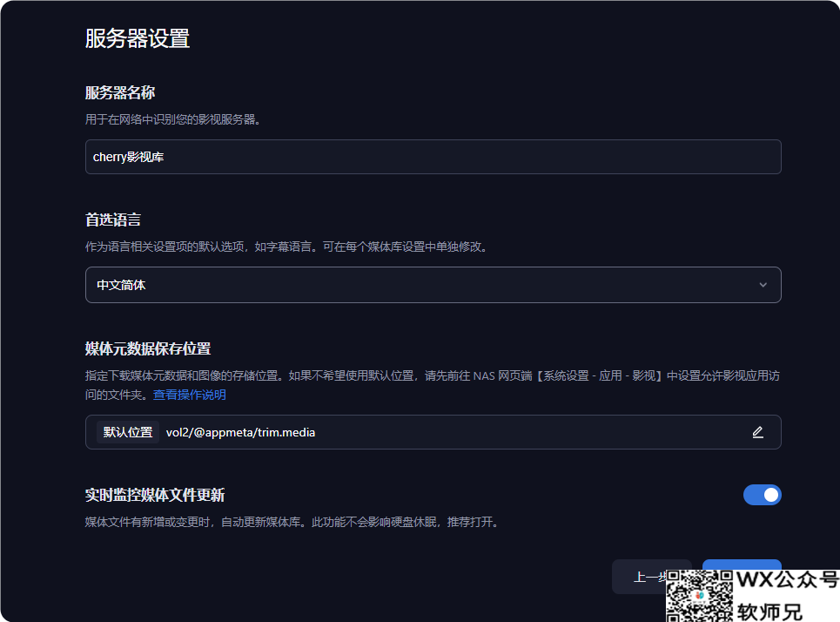840x622 pixels.
Task: Click the 服务器名称 label
Action: point(120,92)
